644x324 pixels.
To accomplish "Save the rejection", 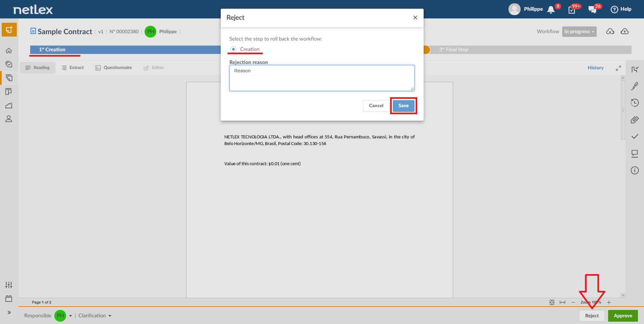I will click(404, 106).
